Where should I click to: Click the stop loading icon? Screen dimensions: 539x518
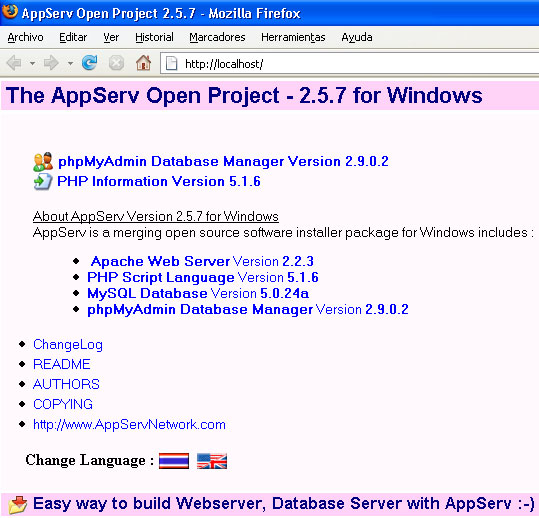point(116,63)
